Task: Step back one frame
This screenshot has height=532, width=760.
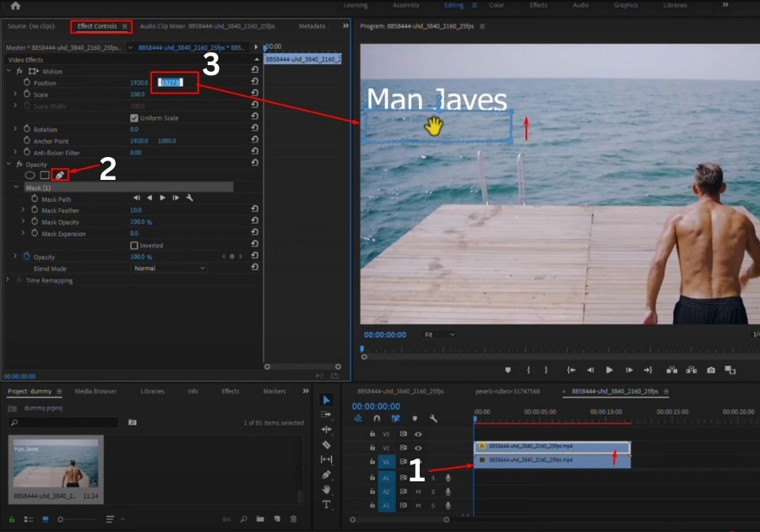Action: click(x=590, y=370)
